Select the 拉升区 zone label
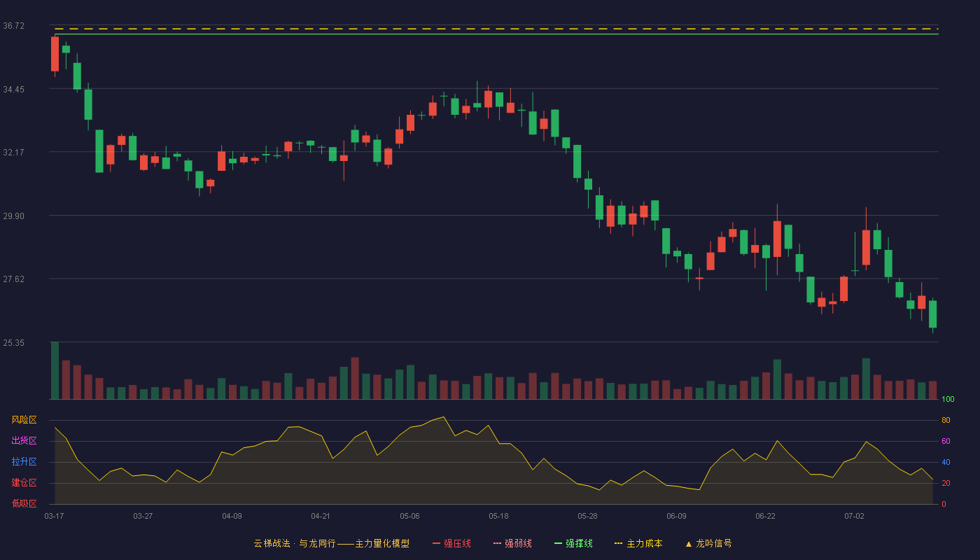 (24, 462)
